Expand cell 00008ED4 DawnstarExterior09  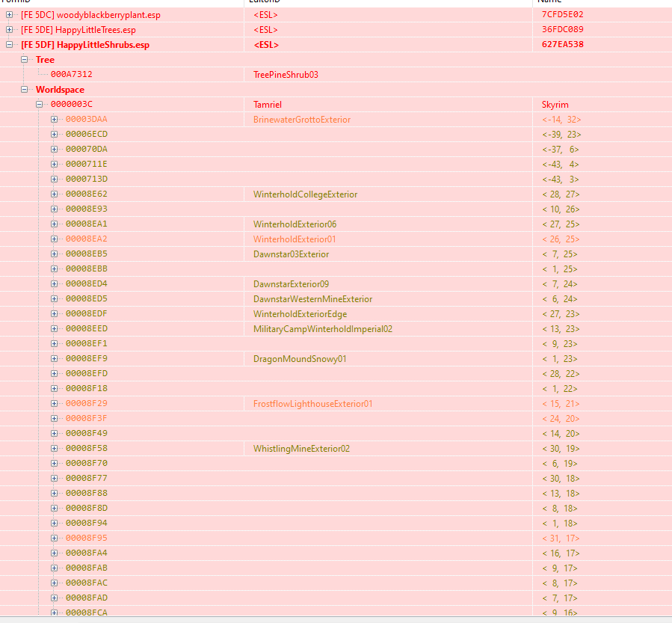54,284
